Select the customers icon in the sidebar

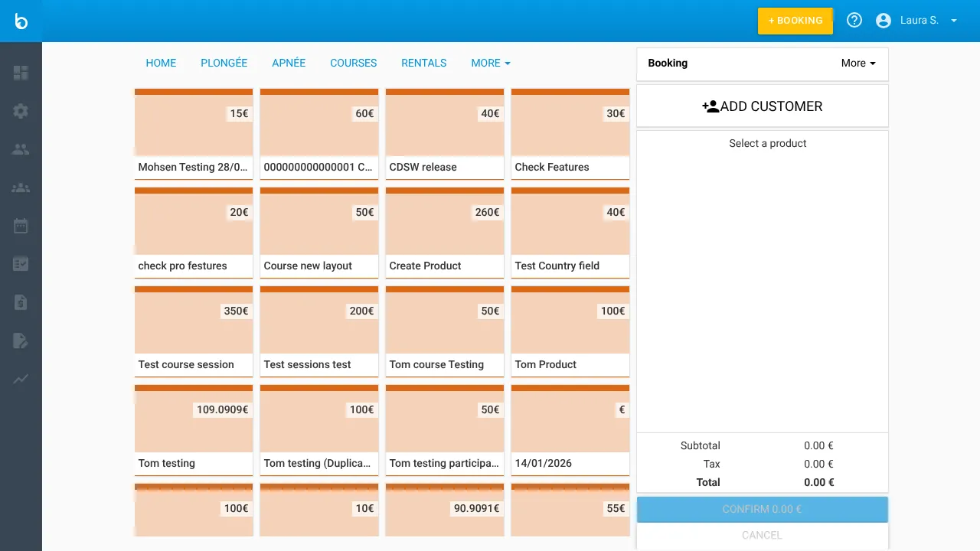click(21, 149)
